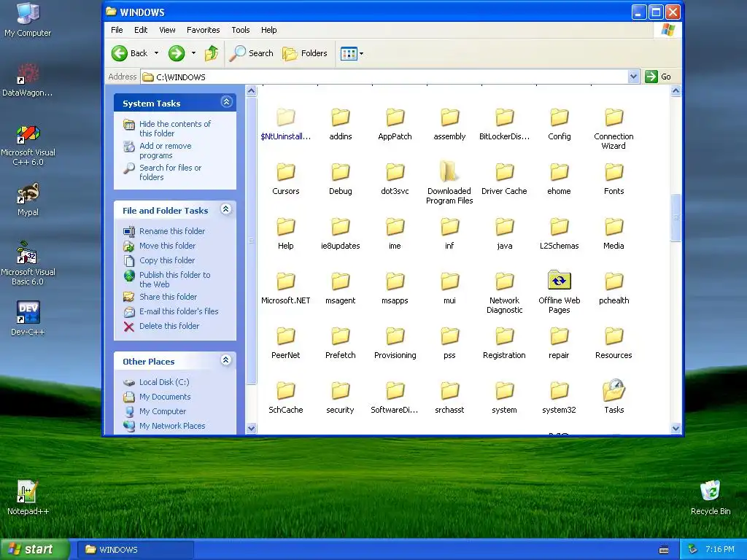The height and width of the screenshot is (560, 747).
Task: Toggle the Folders pane button
Action: pos(305,53)
